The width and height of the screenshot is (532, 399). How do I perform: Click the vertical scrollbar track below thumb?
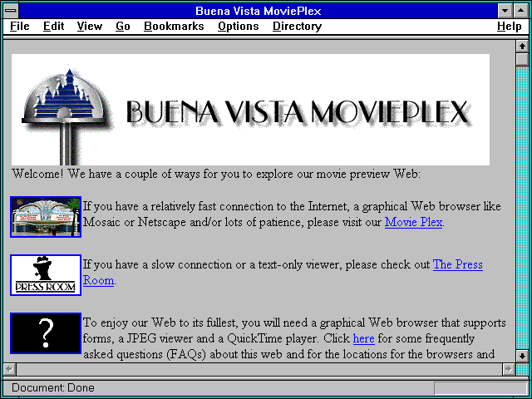[522, 208]
